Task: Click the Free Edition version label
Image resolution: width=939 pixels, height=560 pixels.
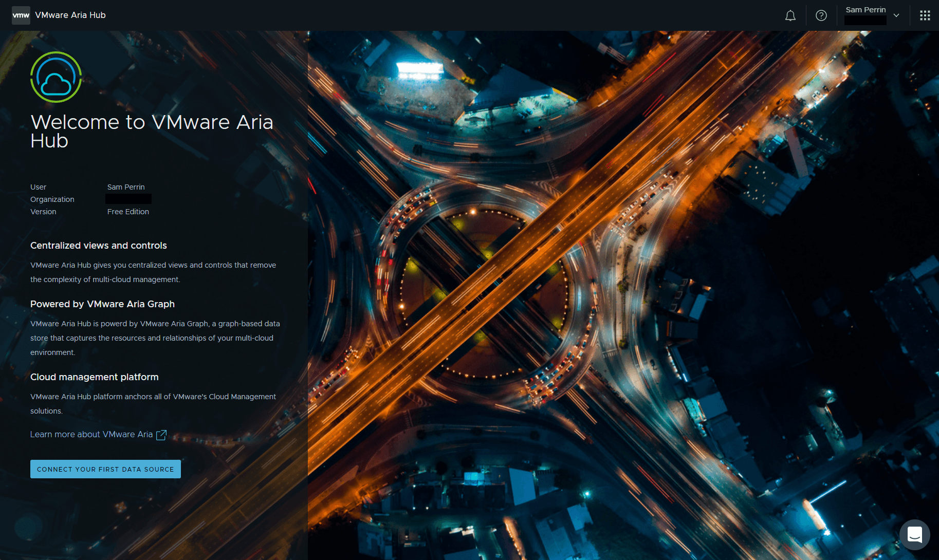Action: 127,211
